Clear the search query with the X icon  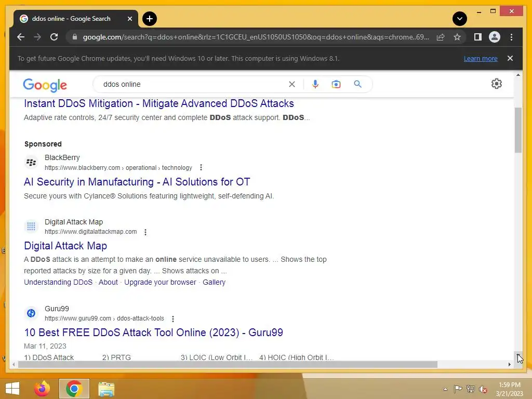click(292, 84)
